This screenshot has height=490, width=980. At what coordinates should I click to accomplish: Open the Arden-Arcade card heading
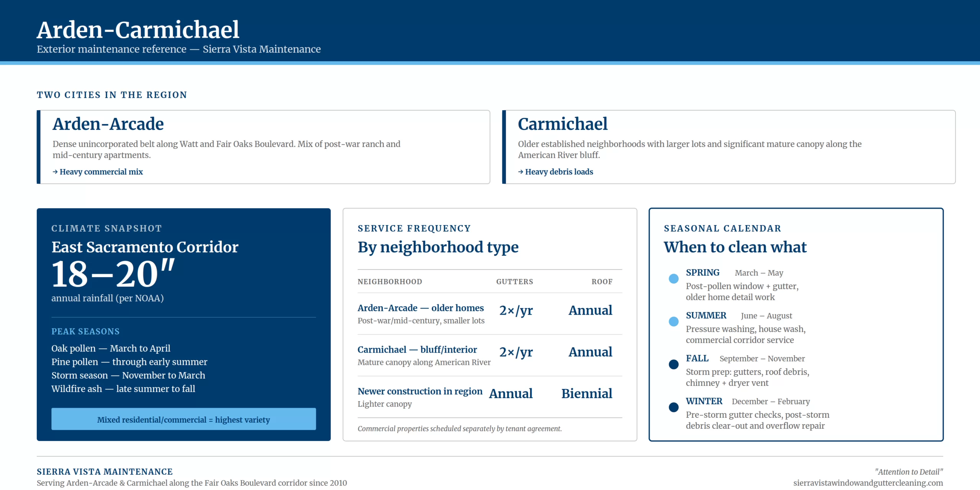[x=108, y=124]
